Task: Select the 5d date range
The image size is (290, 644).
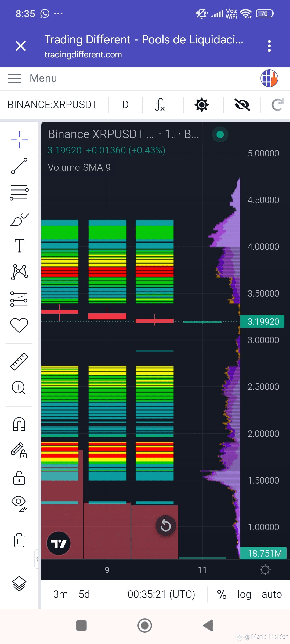Action: tap(84, 594)
